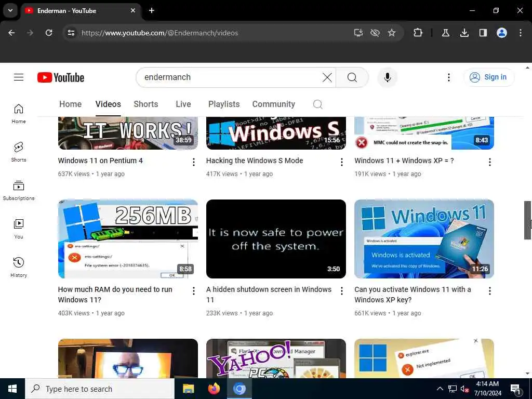Open action menu for Hacking the Windows S Mode

click(x=342, y=162)
